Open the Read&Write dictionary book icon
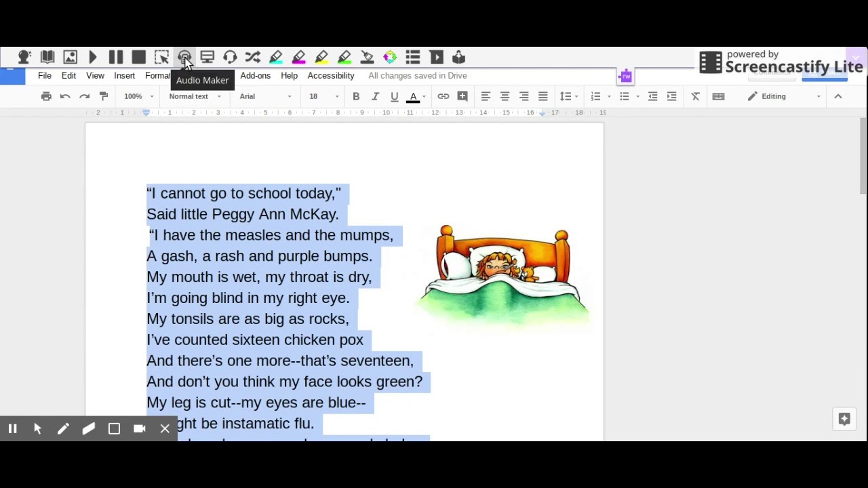 (x=47, y=58)
